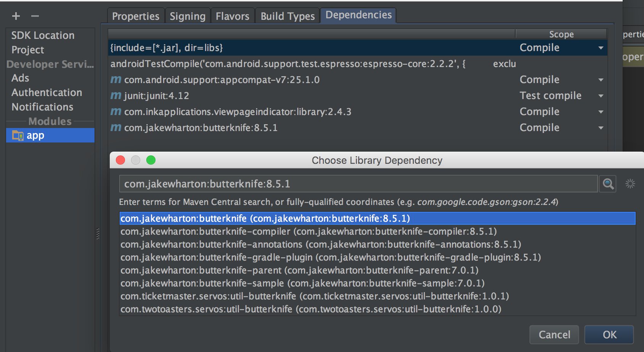Remove module using the minus icon
This screenshot has width=644, height=352.
[35, 16]
